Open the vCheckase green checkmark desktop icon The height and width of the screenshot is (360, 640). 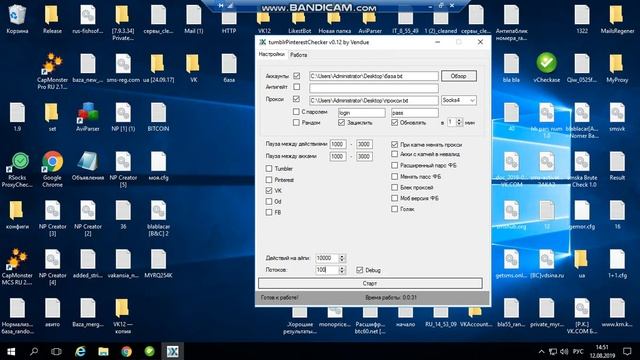pos(547,67)
